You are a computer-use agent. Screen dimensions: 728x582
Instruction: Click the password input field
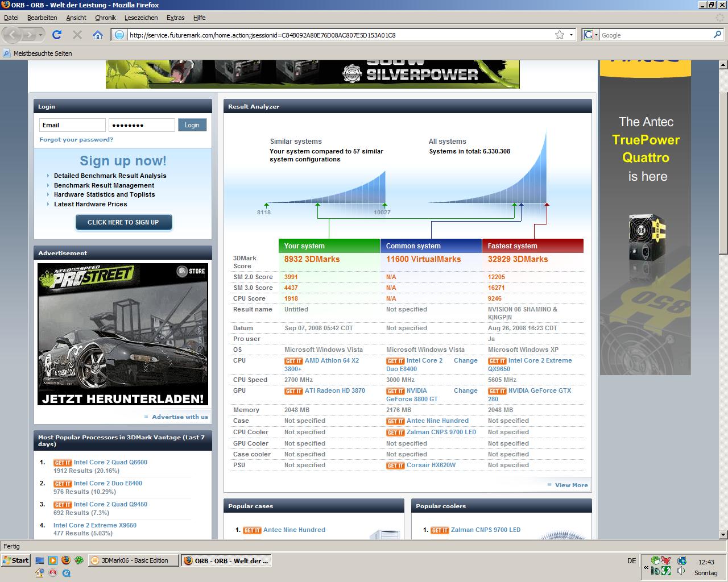[x=142, y=125]
